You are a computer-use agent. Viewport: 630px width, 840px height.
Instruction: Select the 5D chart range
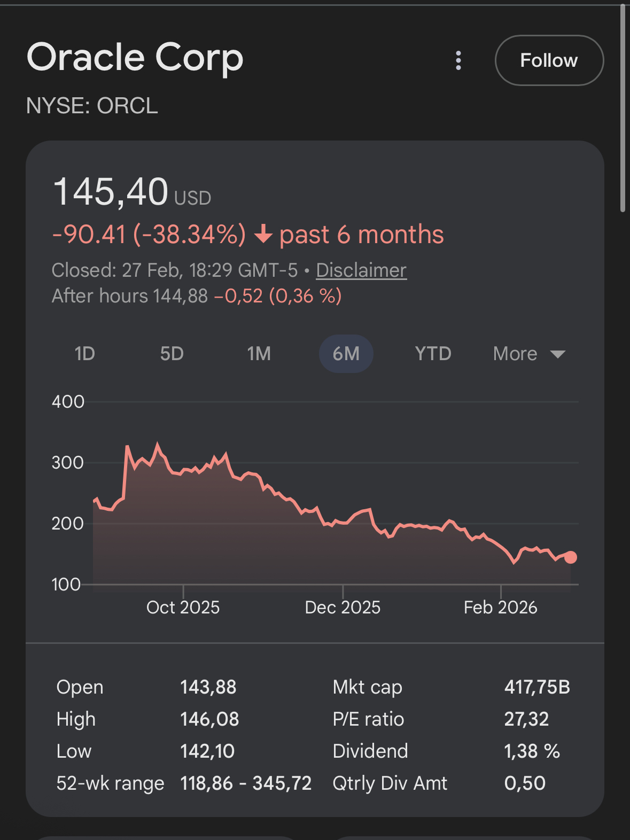[x=172, y=354]
